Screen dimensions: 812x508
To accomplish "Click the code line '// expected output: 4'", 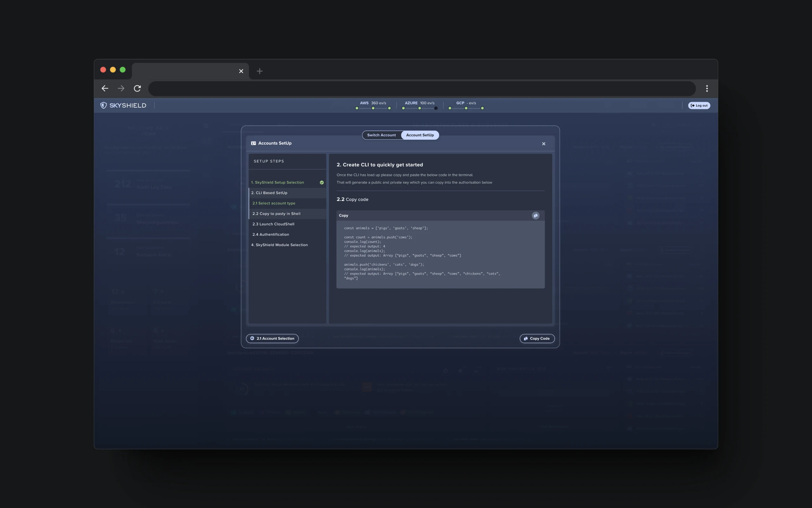I will [x=364, y=246].
